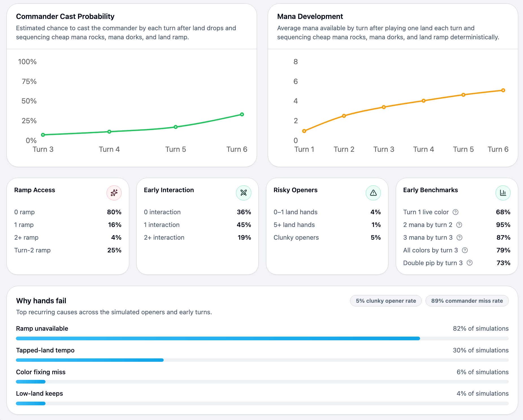Select Turn 6 point on commander cast chart
Screen dimensions: 523x420
click(x=242, y=114)
